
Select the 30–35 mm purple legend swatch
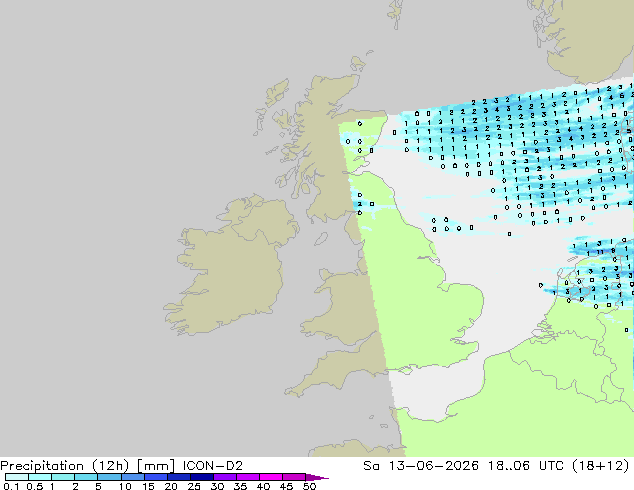(225, 477)
